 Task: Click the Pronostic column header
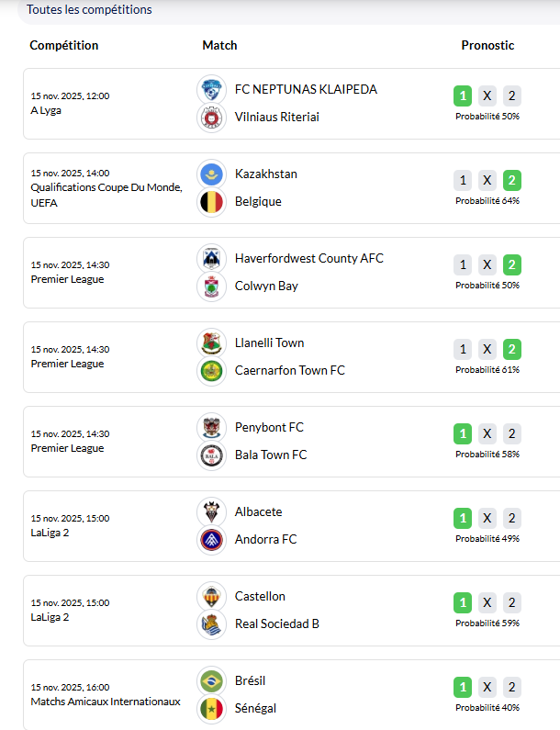487,45
